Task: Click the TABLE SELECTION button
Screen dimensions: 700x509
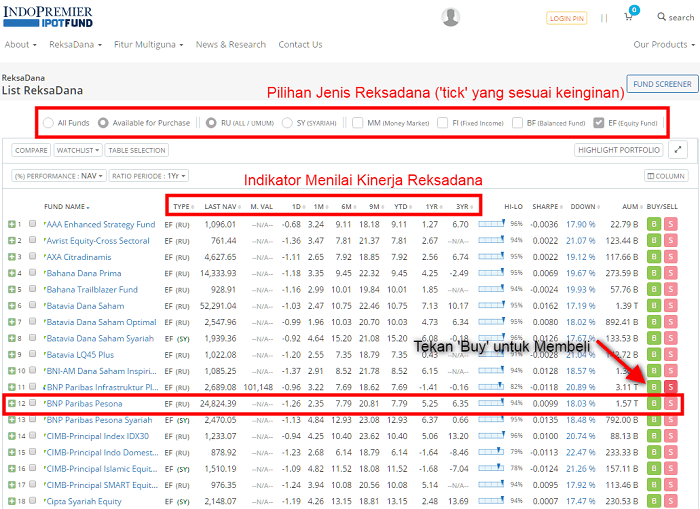Action: [x=137, y=150]
